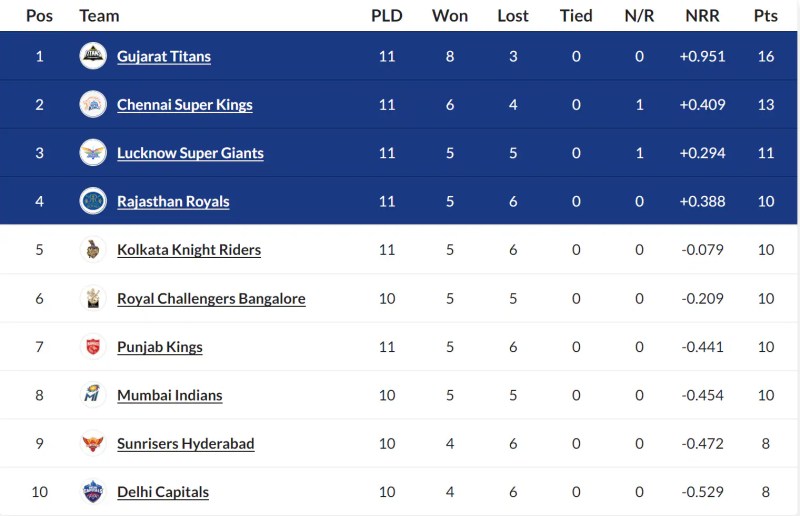This screenshot has width=800, height=516.
Task: Click the Mumbai Indians team logo
Action: tap(93, 395)
